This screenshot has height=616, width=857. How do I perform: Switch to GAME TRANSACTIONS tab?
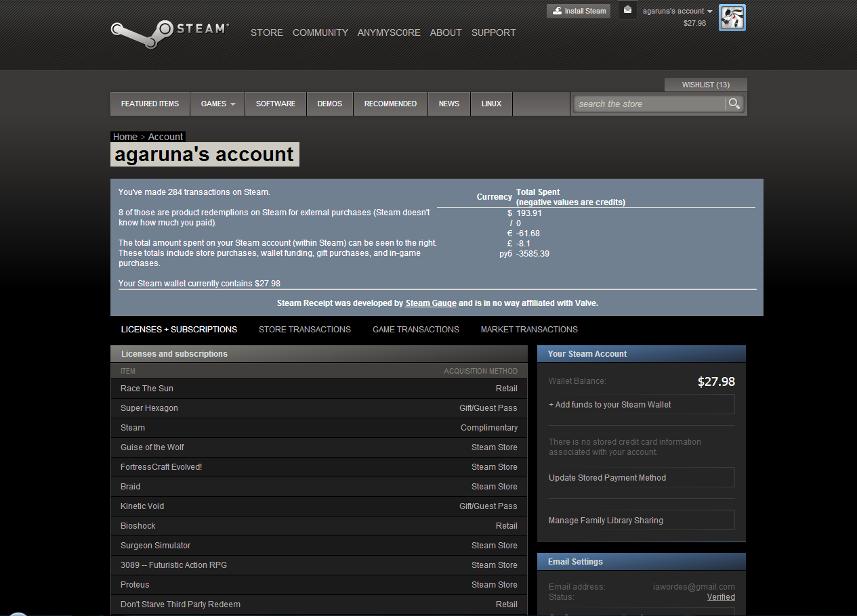pos(416,330)
